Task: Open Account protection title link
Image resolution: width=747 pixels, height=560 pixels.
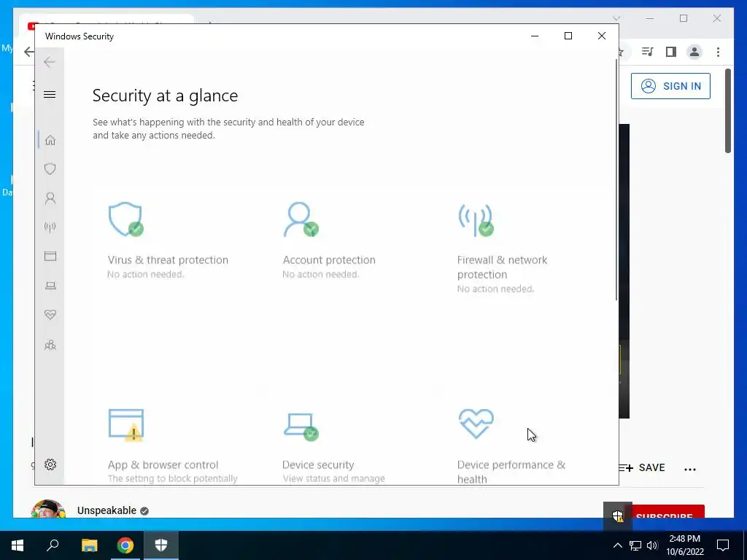Action: click(329, 260)
